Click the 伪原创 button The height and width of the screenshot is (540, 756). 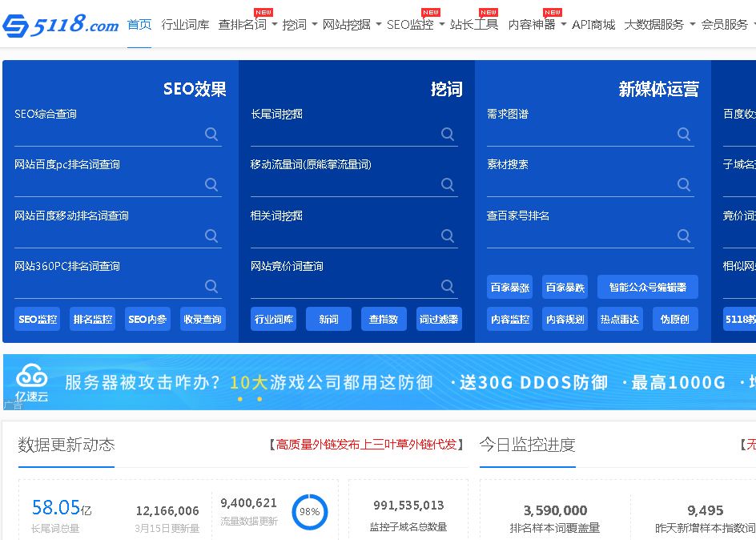coord(674,318)
